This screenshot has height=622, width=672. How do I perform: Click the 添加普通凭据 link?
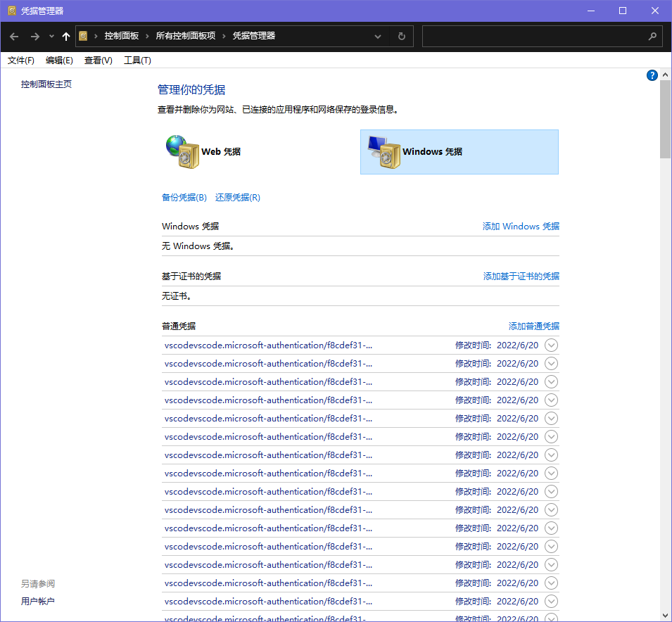[x=534, y=326]
